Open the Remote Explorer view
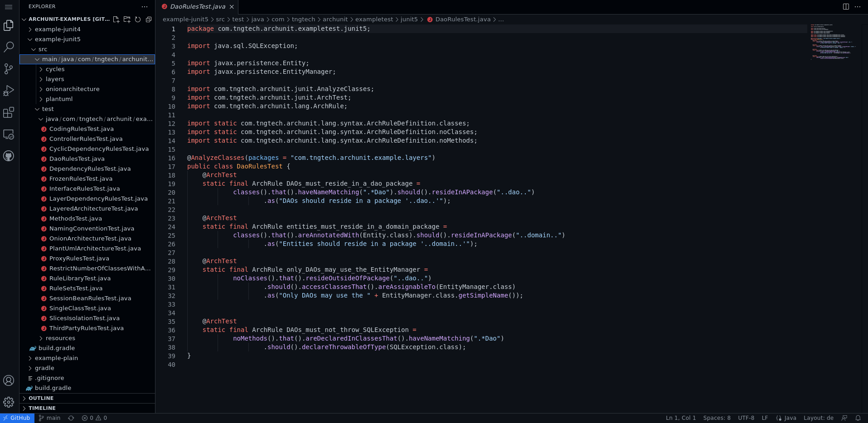This screenshot has height=423, width=868. [9, 135]
